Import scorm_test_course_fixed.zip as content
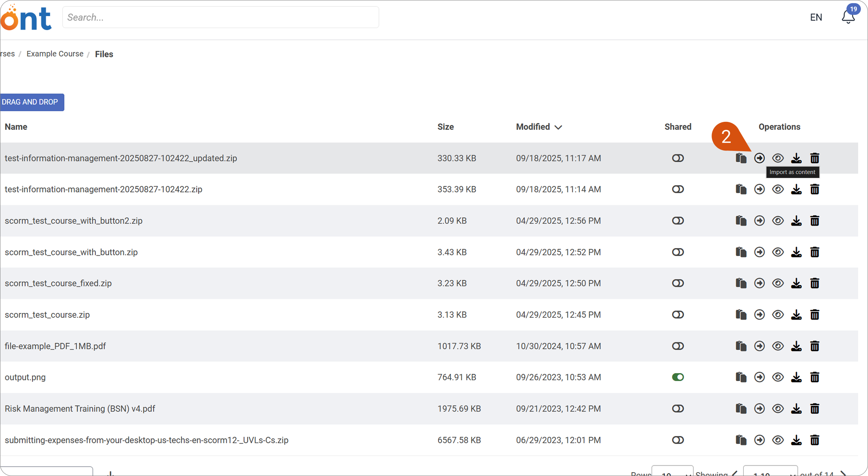Image resolution: width=868 pixels, height=476 pixels. pyautogui.click(x=759, y=283)
